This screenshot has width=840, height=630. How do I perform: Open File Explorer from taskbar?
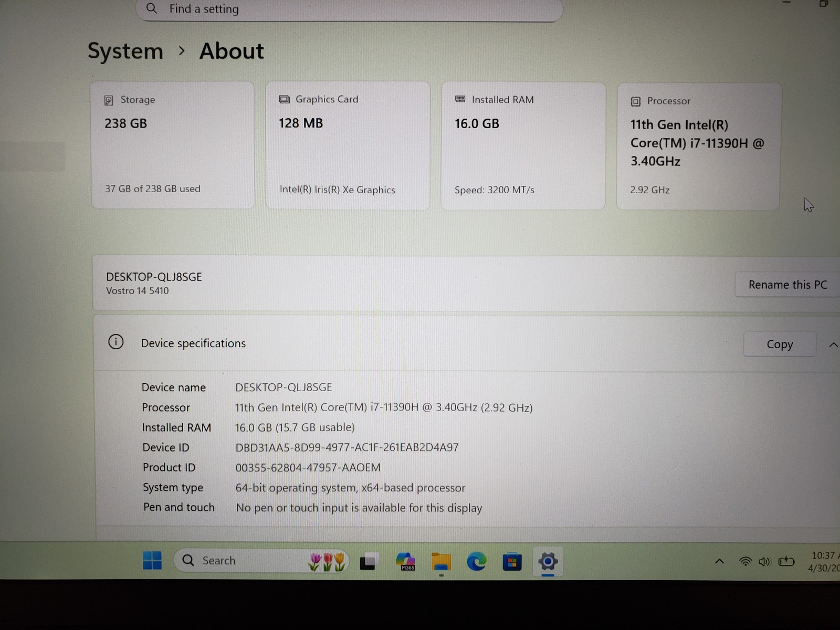pos(441,562)
